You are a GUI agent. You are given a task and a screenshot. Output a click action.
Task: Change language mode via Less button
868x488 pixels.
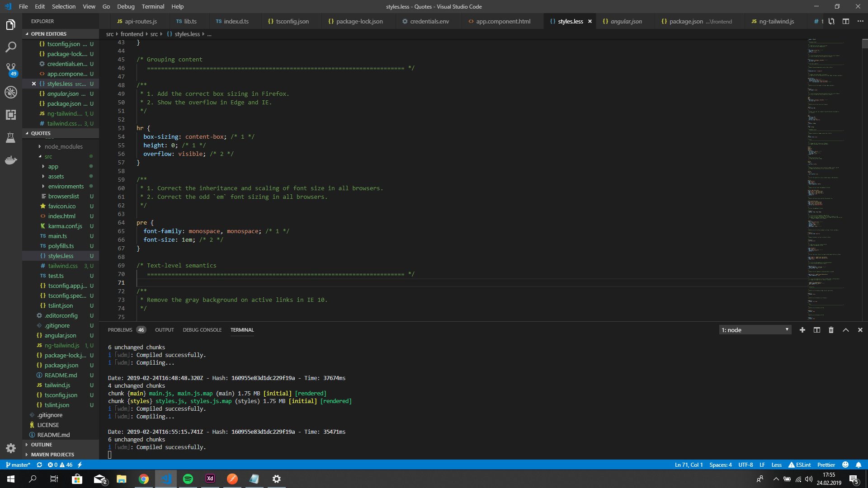point(776,465)
